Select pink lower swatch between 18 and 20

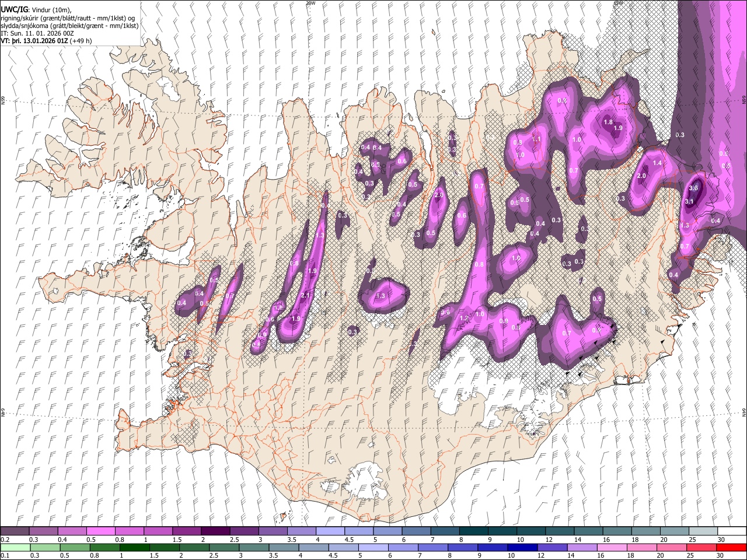[x=643, y=547]
